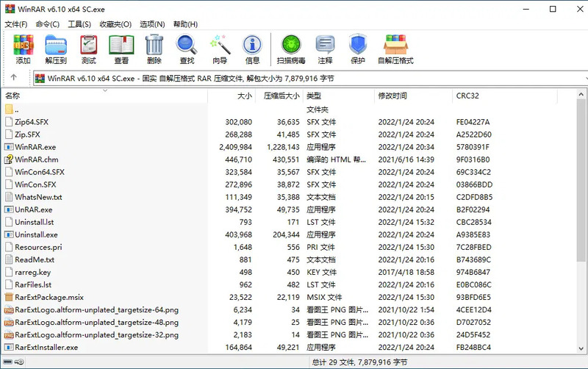
Task: Launch the 向导 (Wizard) wand icon
Action: [x=220, y=45]
